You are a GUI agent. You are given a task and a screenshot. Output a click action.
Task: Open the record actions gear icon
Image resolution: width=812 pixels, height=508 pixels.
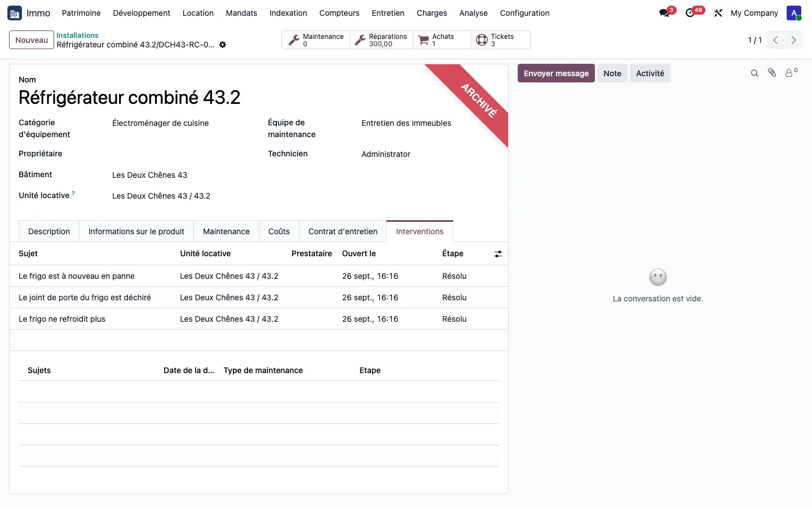pos(223,45)
